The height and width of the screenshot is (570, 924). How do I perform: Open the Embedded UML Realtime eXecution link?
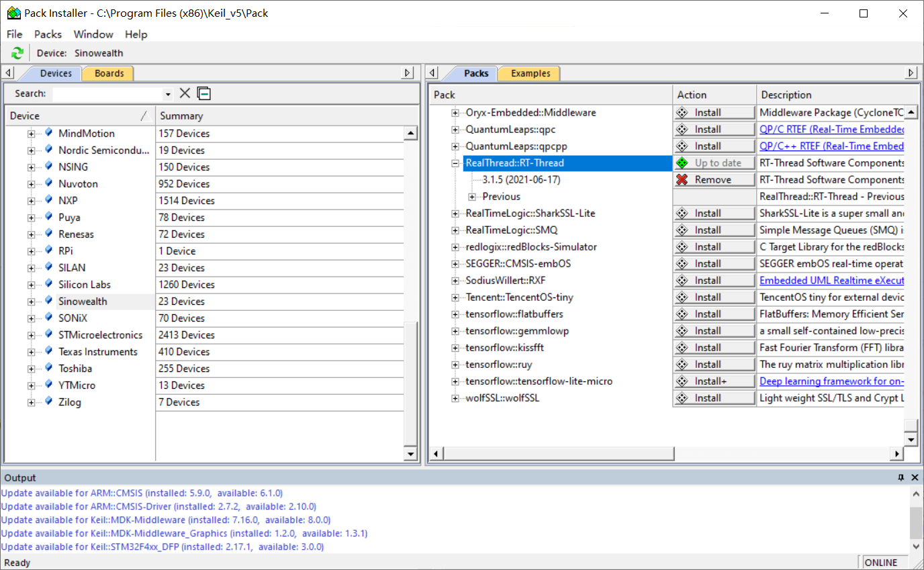click(831, 280)
